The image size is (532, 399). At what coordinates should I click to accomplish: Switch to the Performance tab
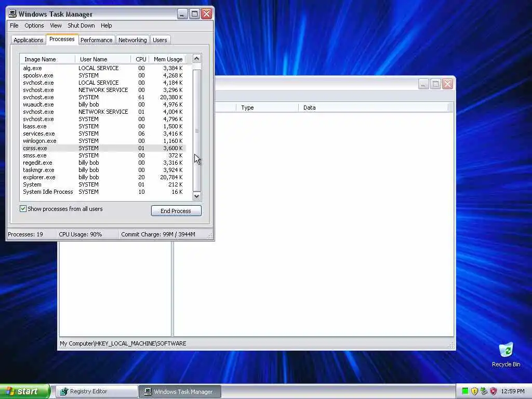tap(96, 40)
